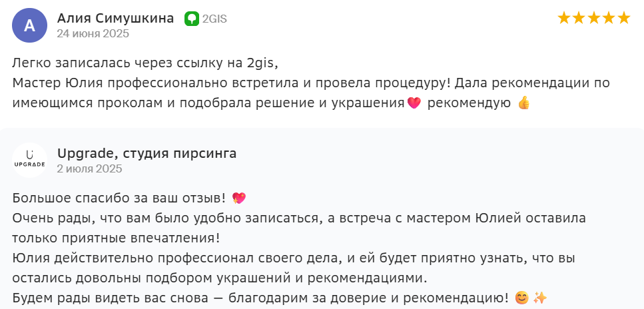The image size is (644, 309).
Task: Click the fifth rating star
Action: (x=623, y=18)
